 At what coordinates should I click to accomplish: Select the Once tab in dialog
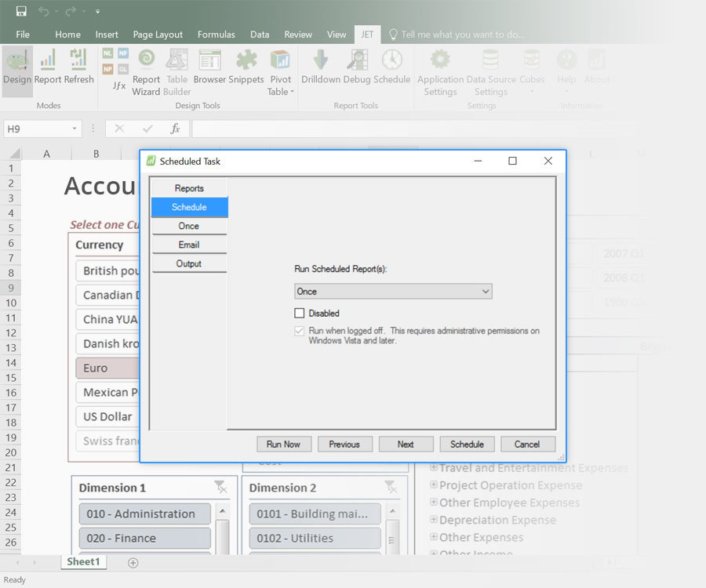pyautogui.click(x=189, y=226)
